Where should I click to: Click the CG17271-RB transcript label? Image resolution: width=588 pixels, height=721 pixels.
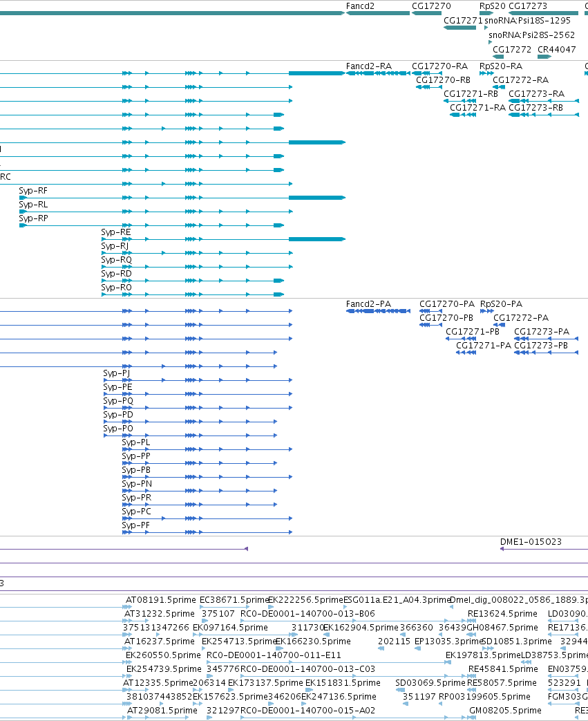coord(471,94)
